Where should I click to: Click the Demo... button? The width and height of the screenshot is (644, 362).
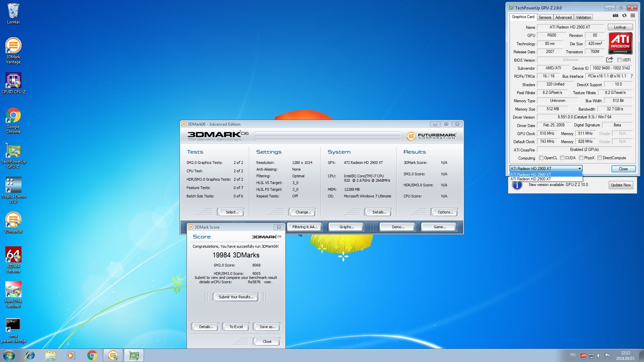pos(398,227)
